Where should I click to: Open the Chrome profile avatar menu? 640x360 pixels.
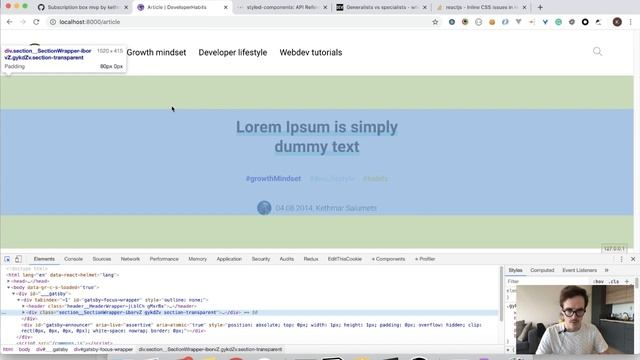(x=617, y=22)
